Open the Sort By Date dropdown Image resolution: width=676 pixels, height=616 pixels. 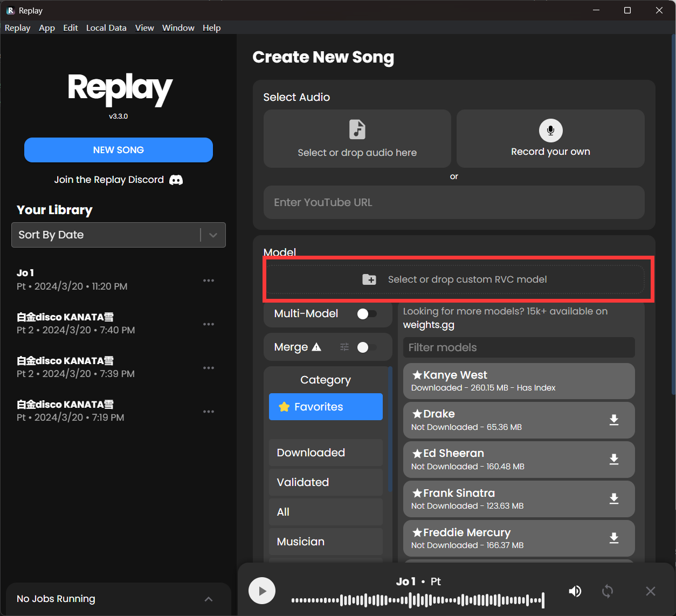pos(119,235)
